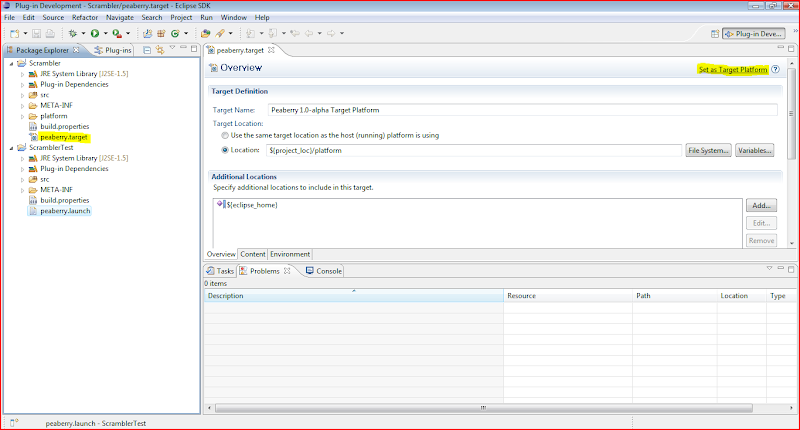
Task: Click the Back navigation arrow icon
Action: [309, 34]
